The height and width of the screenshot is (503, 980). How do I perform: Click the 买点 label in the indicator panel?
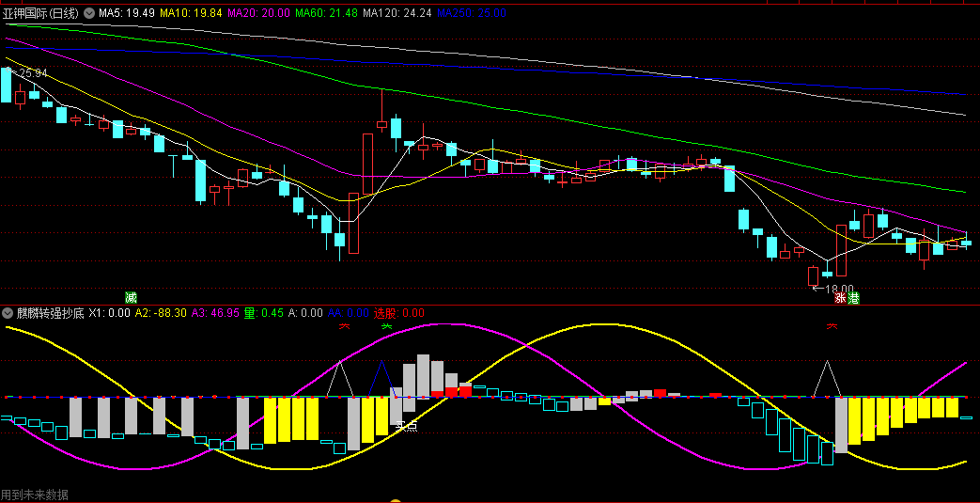click(406, 426)
